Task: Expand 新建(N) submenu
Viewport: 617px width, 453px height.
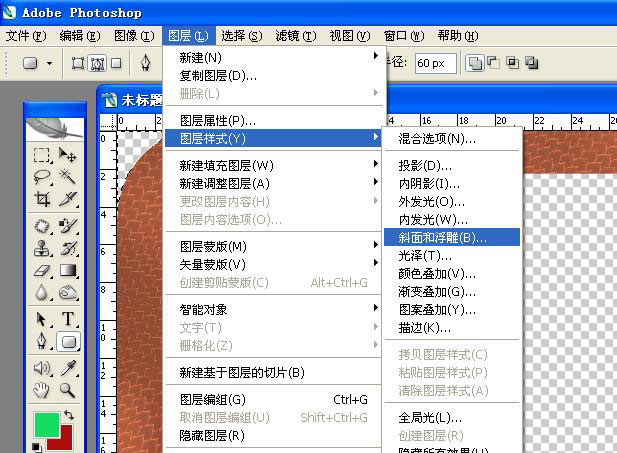Action: point(274,57)
